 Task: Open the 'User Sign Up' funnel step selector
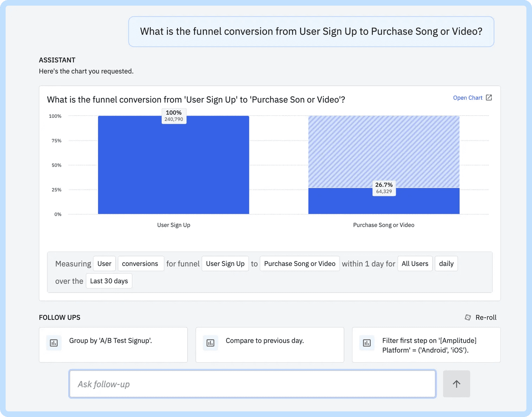[x=225, y=263]
